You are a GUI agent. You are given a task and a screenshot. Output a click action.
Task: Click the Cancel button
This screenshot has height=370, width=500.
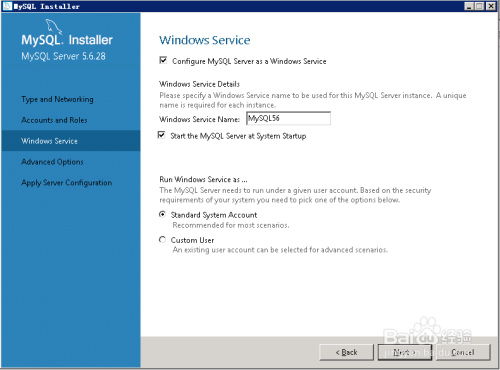click(463, 352)
